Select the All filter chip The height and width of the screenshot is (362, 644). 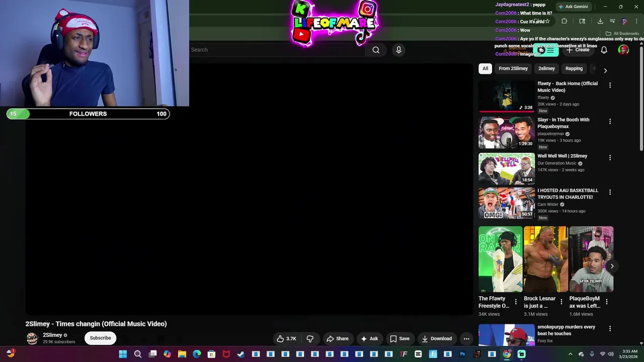pyautogui.click(x=485, y=68)
